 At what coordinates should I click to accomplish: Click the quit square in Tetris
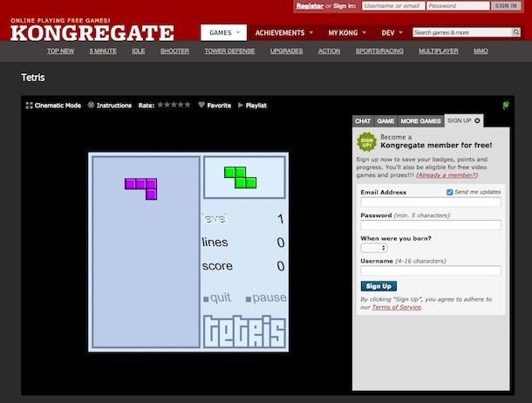[206, 299]
